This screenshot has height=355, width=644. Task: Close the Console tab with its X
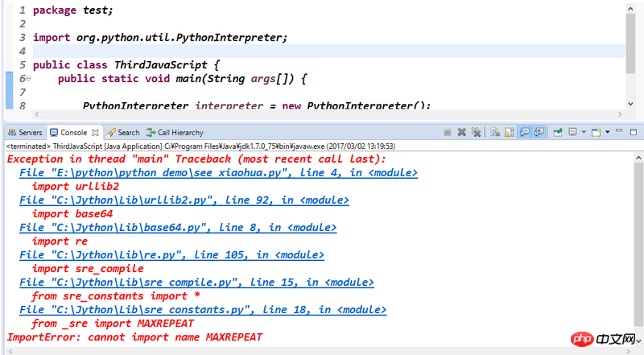coord(95,133)
